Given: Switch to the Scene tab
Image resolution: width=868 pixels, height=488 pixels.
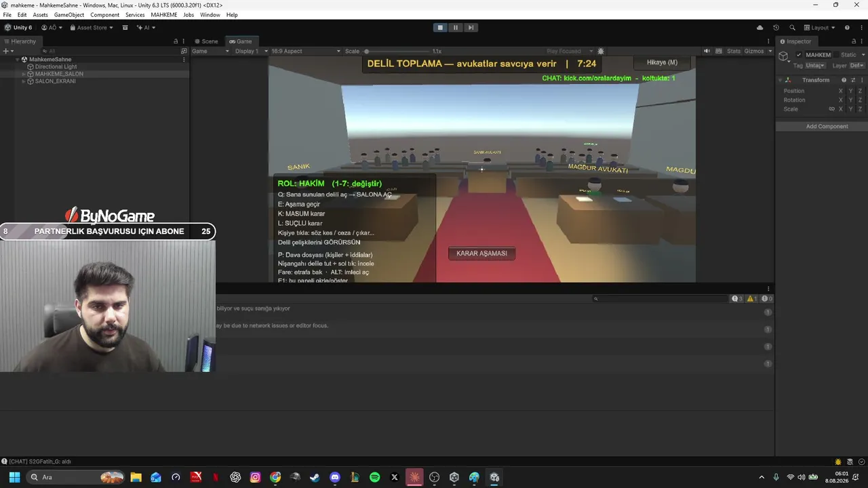Looking at the screenshot, I should click(207, 41).
